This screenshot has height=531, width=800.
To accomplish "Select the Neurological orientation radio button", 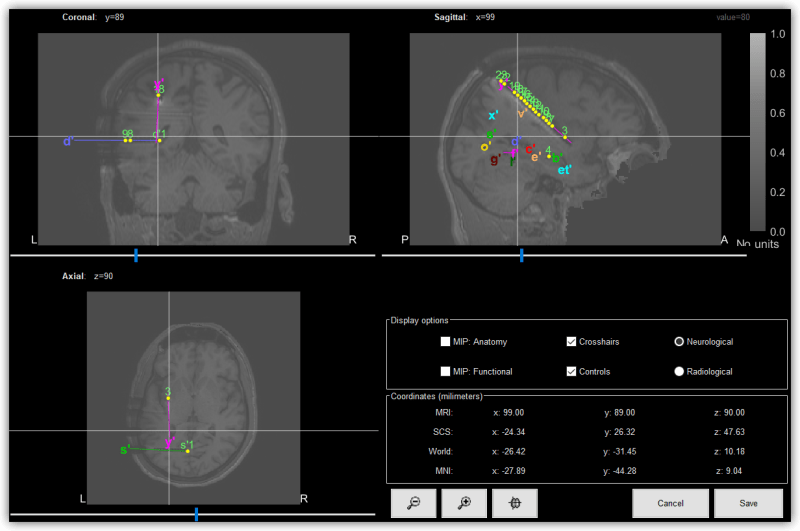I will [x=679, y=341].
